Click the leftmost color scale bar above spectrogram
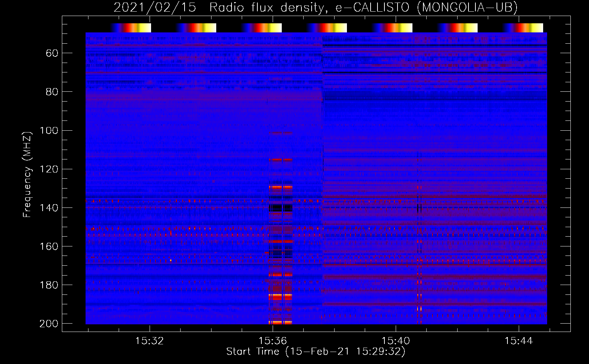Screen dimensions: 589x364 point(131,28)
